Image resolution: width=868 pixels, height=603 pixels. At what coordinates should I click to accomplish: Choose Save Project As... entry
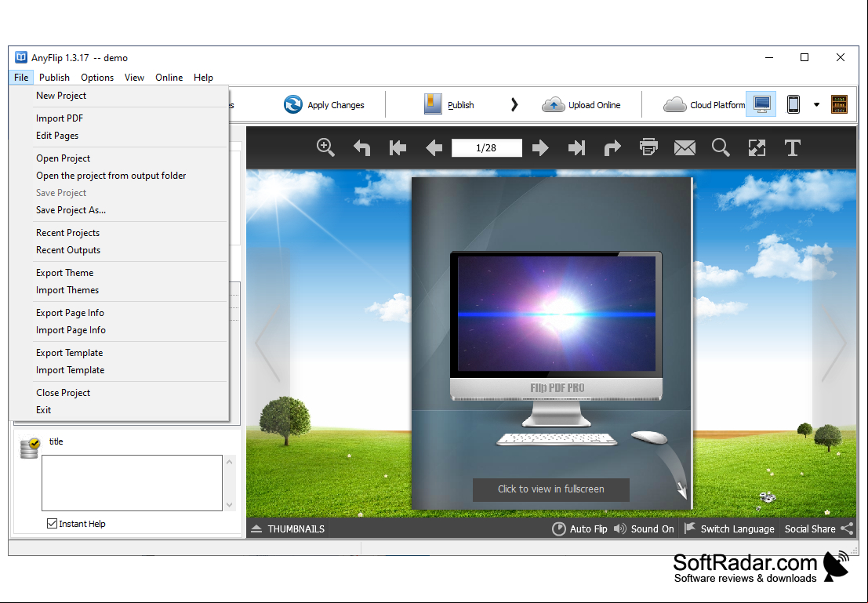(x=119, y=210)
